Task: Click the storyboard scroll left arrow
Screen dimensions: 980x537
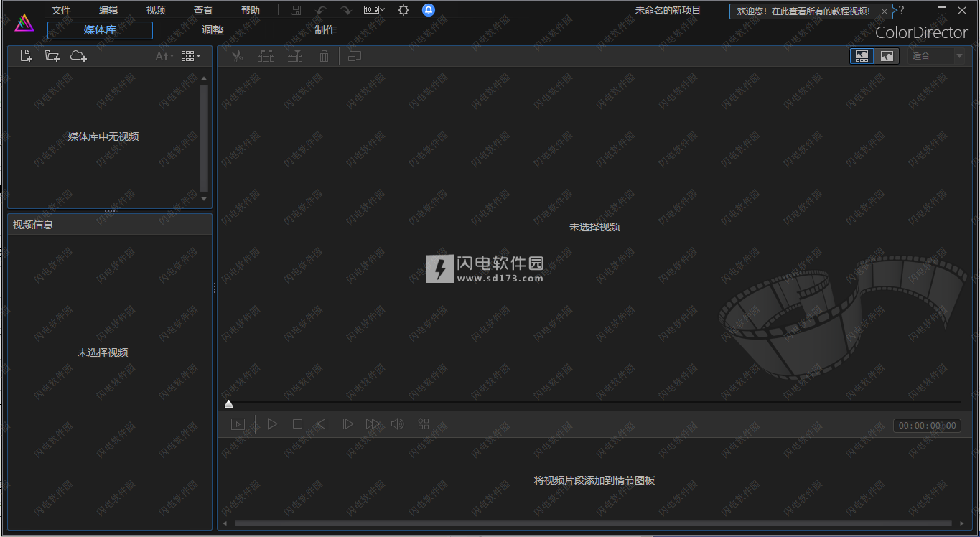Action: tap(225, 523)
